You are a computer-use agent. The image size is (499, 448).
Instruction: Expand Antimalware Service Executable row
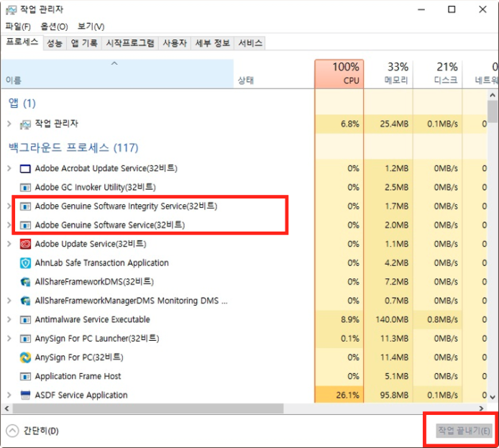pos(9,319)
